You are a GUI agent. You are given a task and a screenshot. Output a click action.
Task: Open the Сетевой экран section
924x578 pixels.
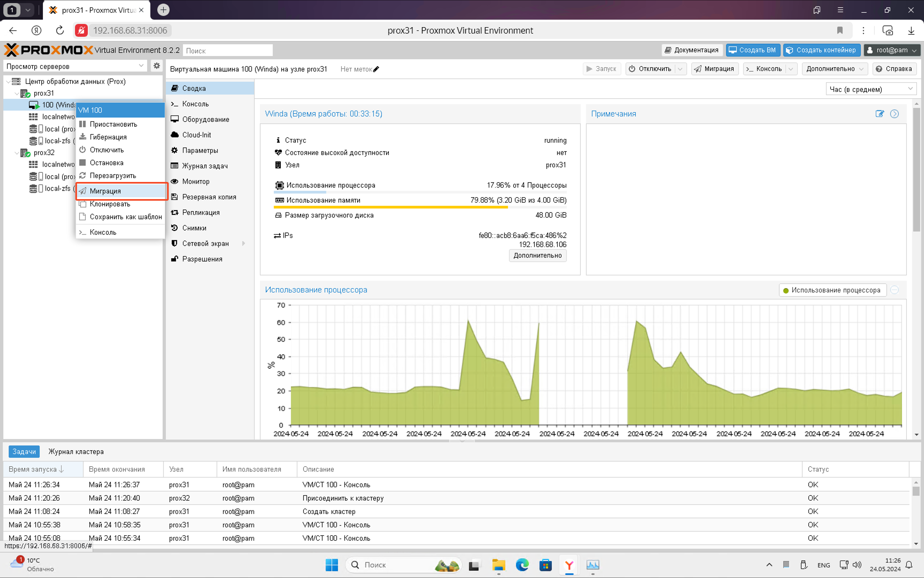tap(210, 244)
